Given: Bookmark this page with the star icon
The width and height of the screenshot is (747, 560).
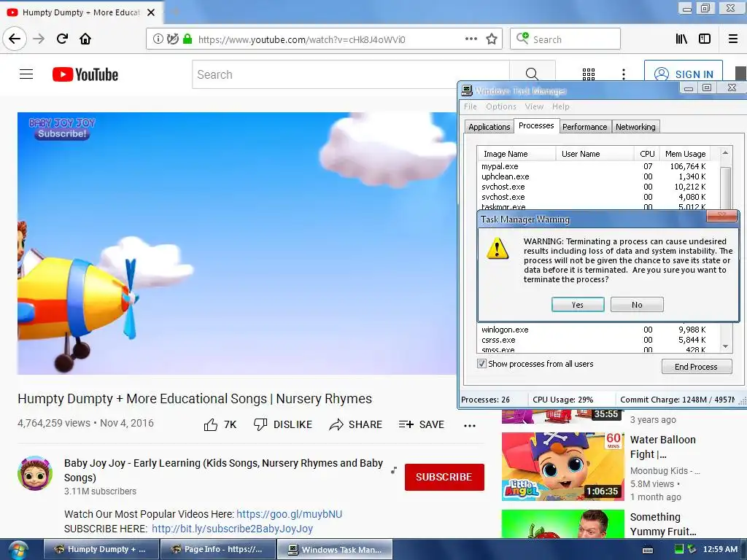Looking at the screenshot, I should [492, 39].
